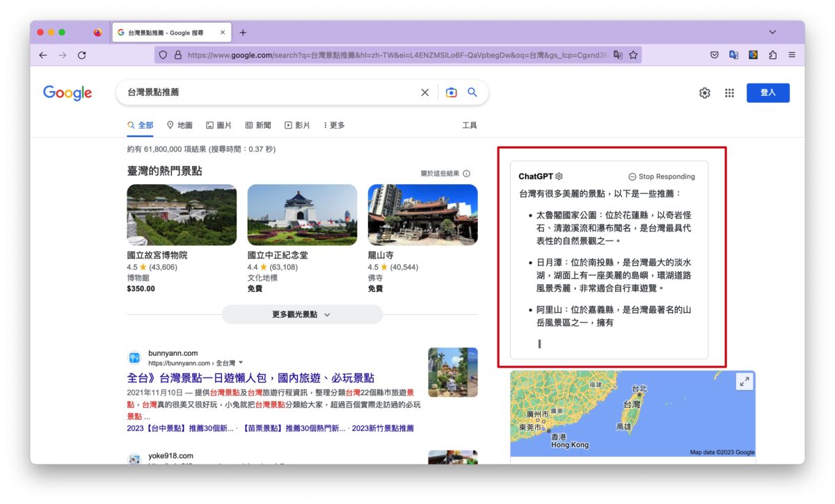Open the Firefox icon tab at left
This screenshot has width=835, height=504.
coord(97,33)
